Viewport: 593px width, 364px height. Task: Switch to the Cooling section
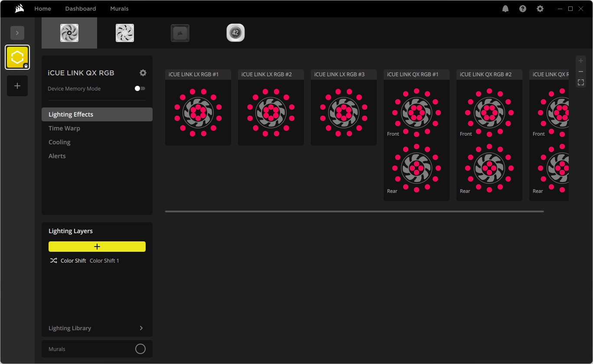coord(59,142)
